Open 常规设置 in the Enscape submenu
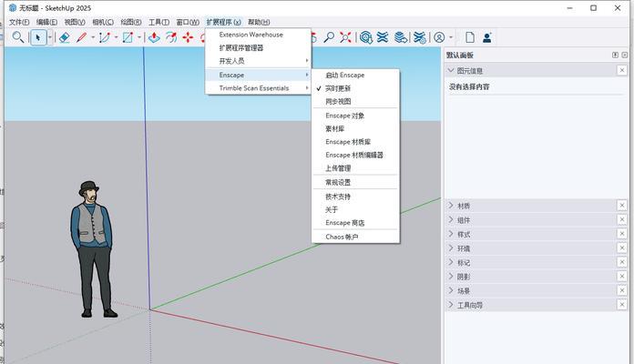Screen dimensions: 634x364 point(355,182)
